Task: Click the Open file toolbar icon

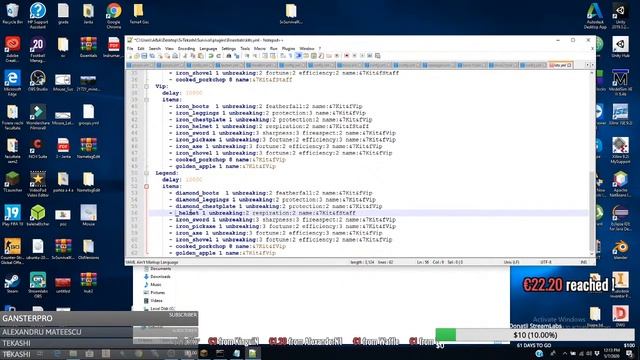Action: (x=136, y=56)
